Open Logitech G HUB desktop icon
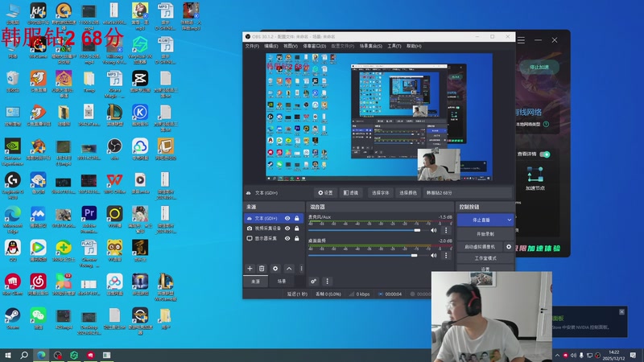This screenshot has width=644, height=362. [x=12, y=186]
